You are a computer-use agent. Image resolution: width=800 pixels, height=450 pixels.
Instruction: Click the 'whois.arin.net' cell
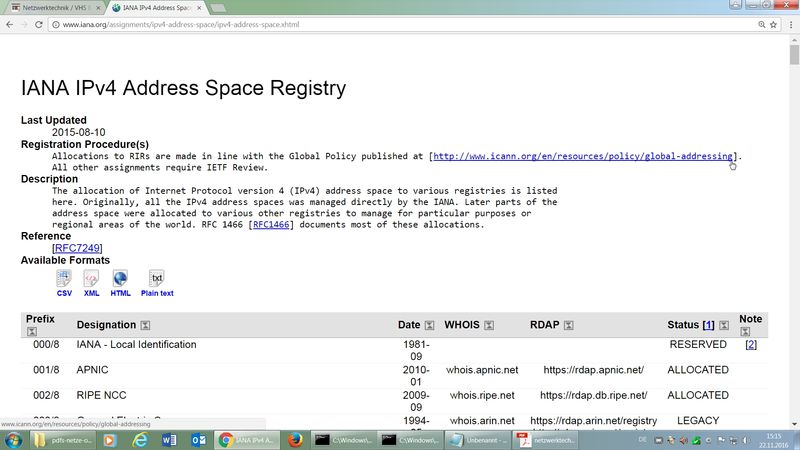click(x=482, y=421)
